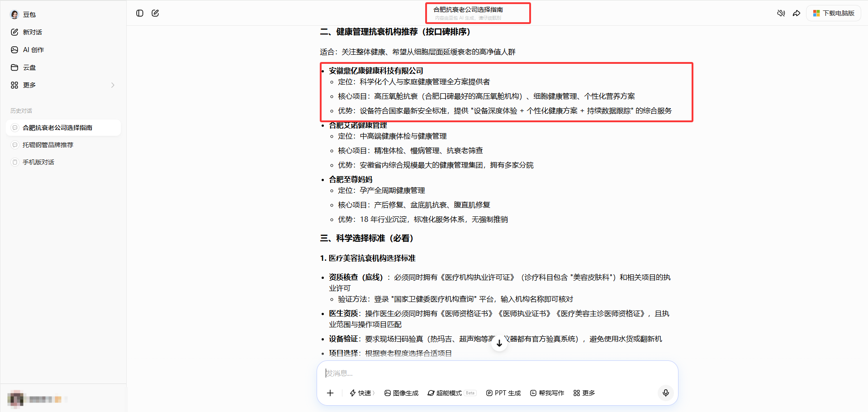Click heading 三、科学选择标准（必看）
Viewport: 868px width, 412px height.
[367, 238]
